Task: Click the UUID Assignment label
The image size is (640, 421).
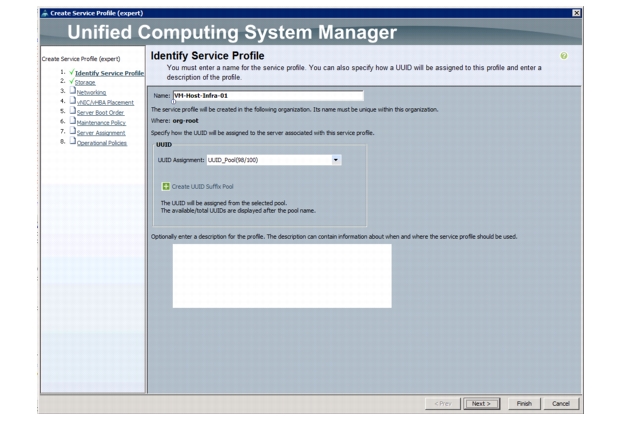Action: point(181,160)
